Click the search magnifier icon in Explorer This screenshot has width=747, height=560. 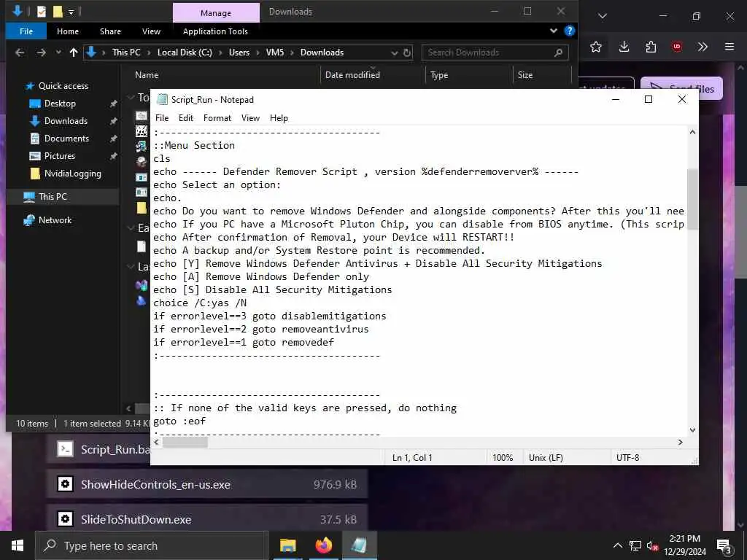pos(558,52)
